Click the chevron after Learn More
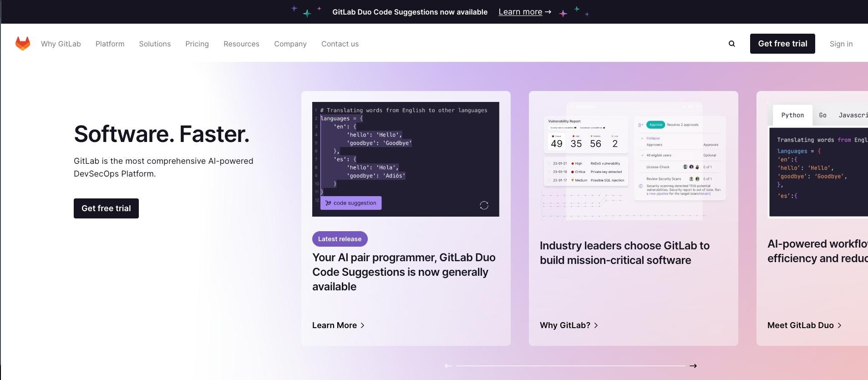This screenshot has height=380, width=868. [362, 325]
